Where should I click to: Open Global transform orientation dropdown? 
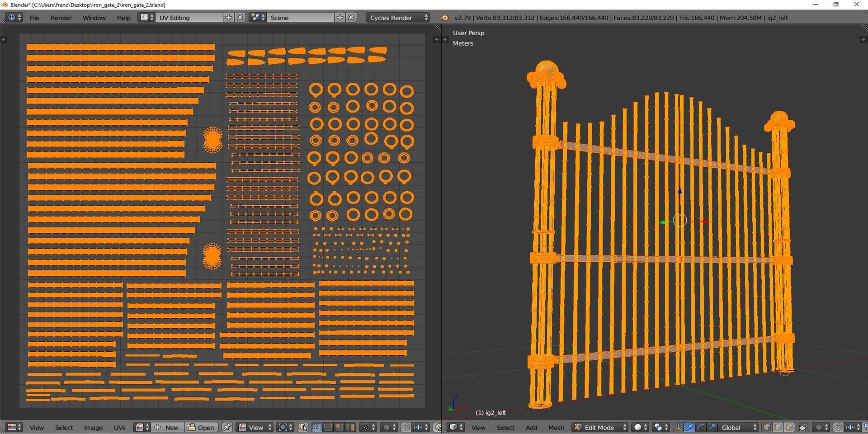738,427
